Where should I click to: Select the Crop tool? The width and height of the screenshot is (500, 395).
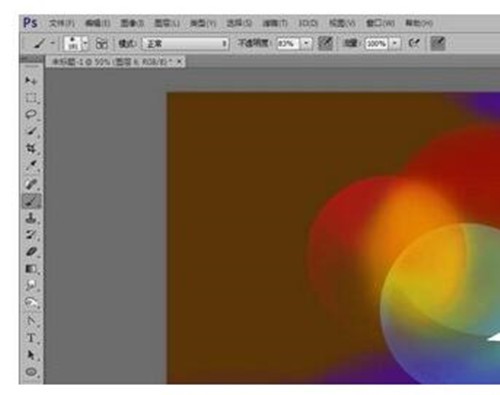click(x=31, y=148)
